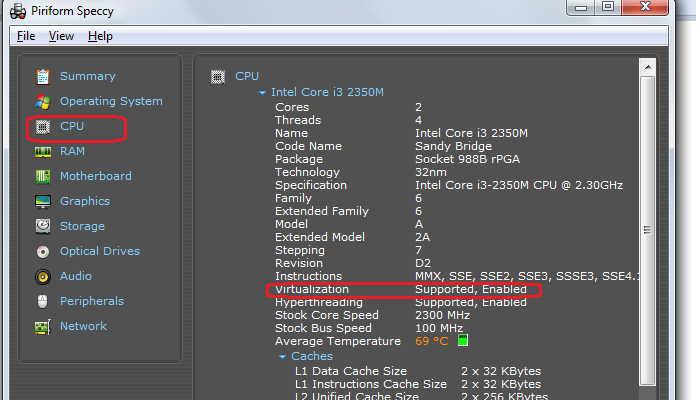Click the Specification value with 2.30GHz
Screen dimensions: 700x400
tap(519, 185)
